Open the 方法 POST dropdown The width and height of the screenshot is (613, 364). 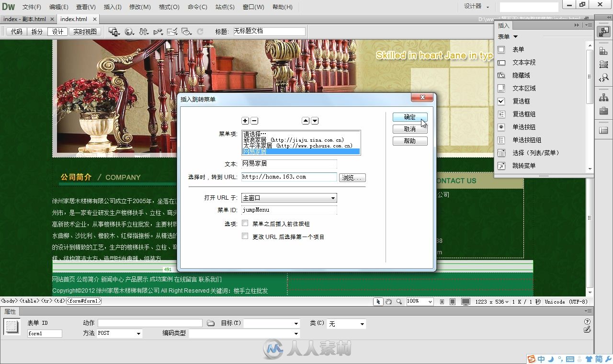(x=119, y=333)
